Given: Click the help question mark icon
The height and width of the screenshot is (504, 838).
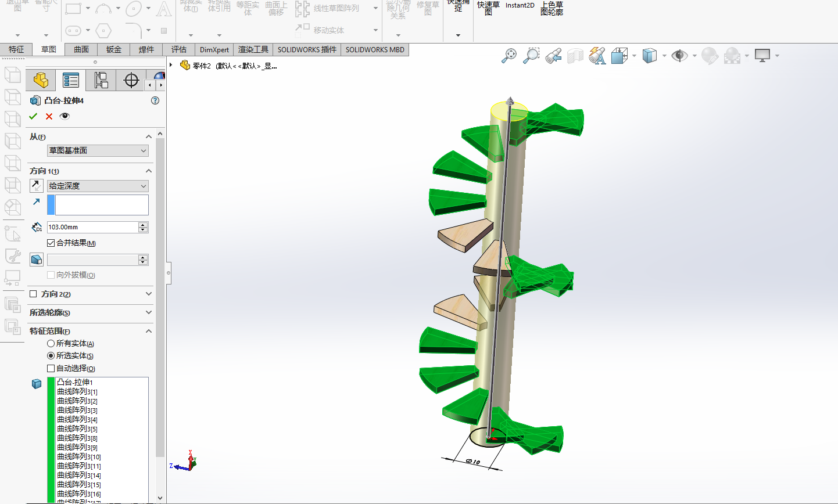Looking at the screenshot, I should (155, 100).
